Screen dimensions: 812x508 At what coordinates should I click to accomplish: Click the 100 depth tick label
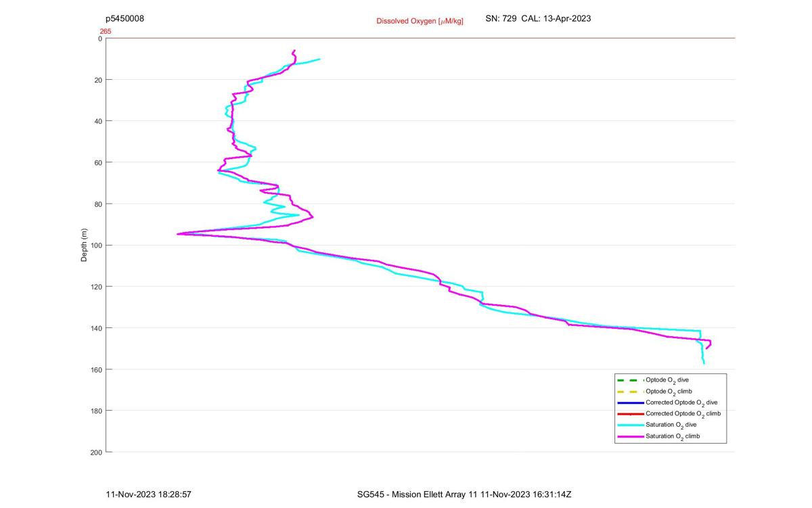96,245
